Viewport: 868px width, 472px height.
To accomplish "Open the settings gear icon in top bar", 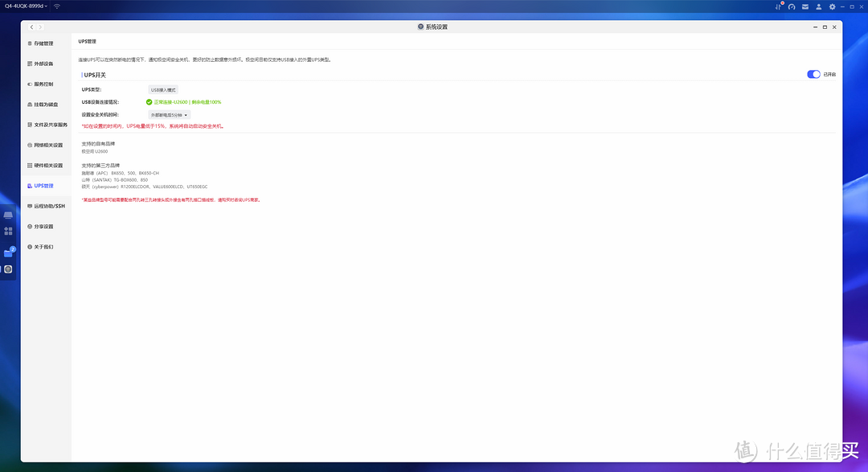I will [832, 6].
